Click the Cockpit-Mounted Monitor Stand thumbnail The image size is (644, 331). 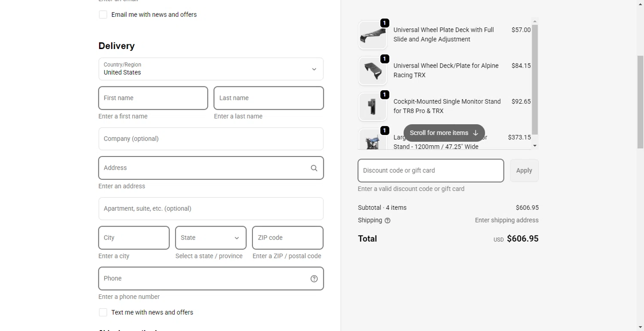click(x=372, y=107)
